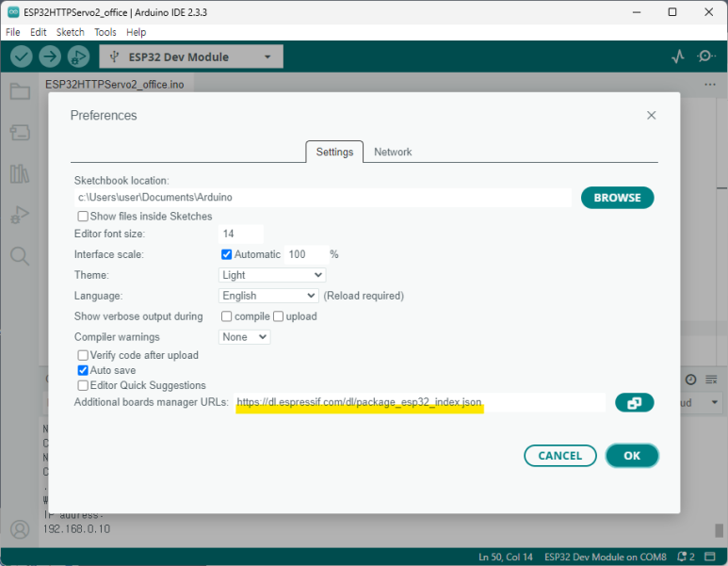Click the Verify checkmark icon
The width and height of the screenshot is (728, 566).
[22, 57]
